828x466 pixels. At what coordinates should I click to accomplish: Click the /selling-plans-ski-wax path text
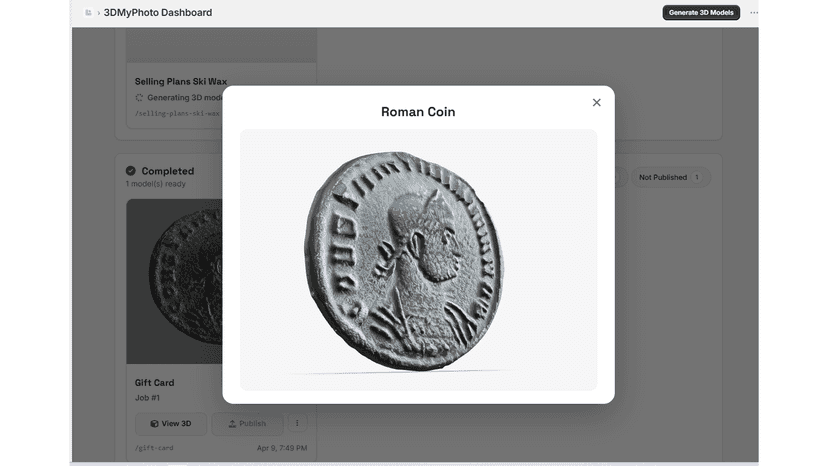178,113
